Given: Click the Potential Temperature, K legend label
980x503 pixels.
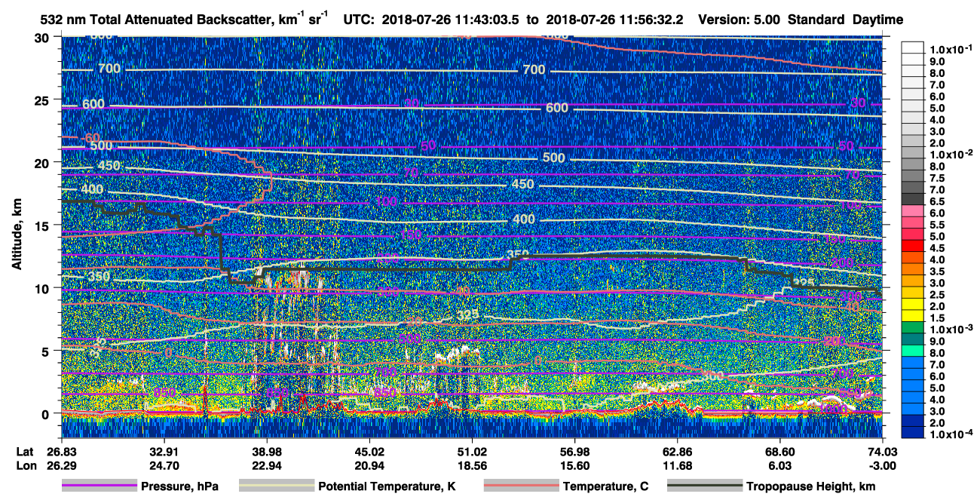Looking at the screenshot, I should tap(387, 486).
